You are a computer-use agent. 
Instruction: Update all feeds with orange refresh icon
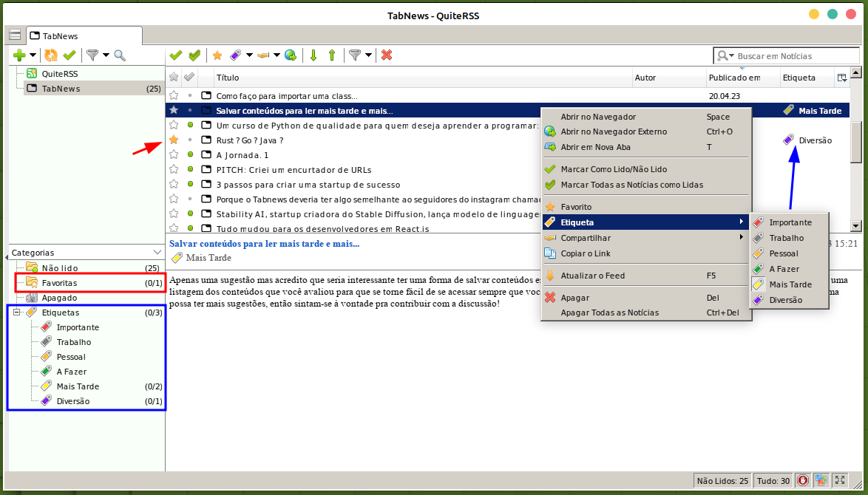(51, 55)
